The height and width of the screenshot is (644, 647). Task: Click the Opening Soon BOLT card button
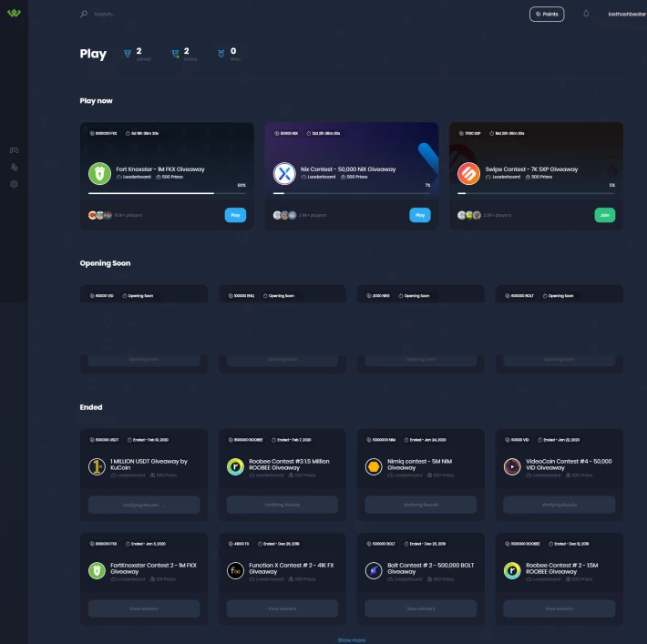[560, 359]
